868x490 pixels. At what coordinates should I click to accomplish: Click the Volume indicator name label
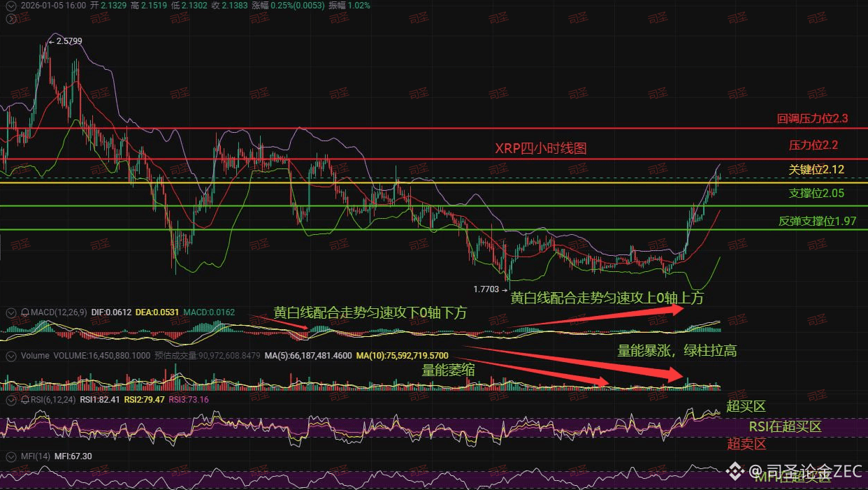pyautogui.click(x=35, y=356)
